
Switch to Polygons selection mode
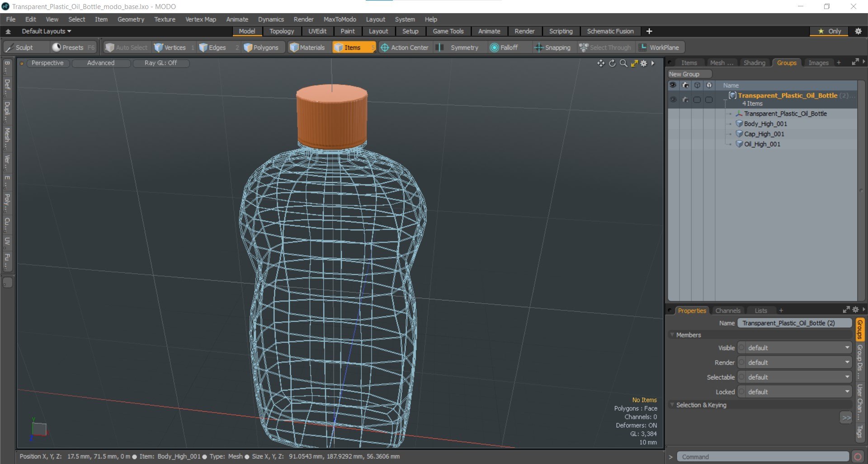tap(262, 47)
